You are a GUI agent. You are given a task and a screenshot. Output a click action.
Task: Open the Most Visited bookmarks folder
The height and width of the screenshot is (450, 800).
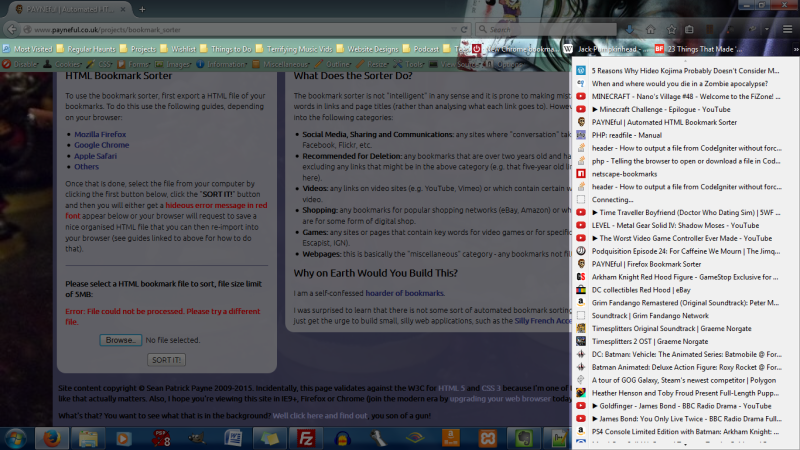pyautogui.click(x=27, y=49)
